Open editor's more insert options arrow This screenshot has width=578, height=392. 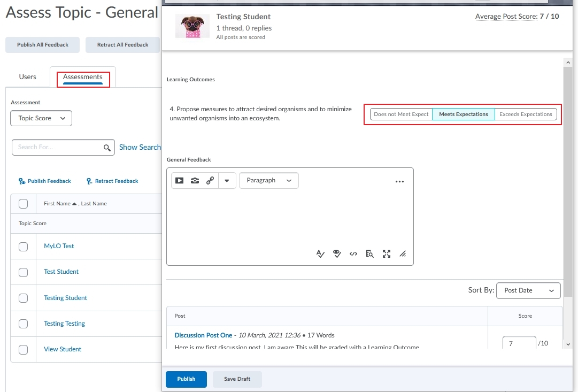pyautogui.click(x=227, y=181)
